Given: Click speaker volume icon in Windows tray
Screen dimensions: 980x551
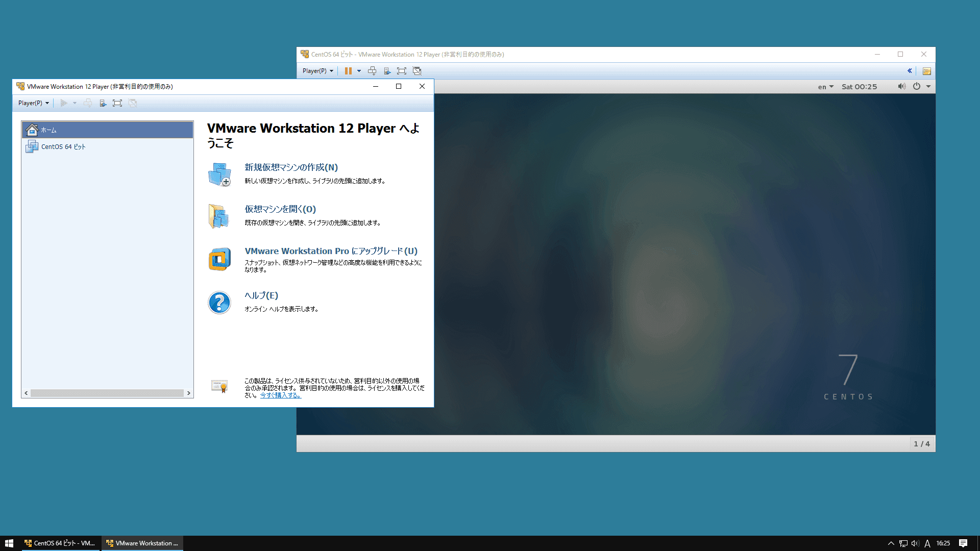Looking at the screenshot, I should [915, 543].
